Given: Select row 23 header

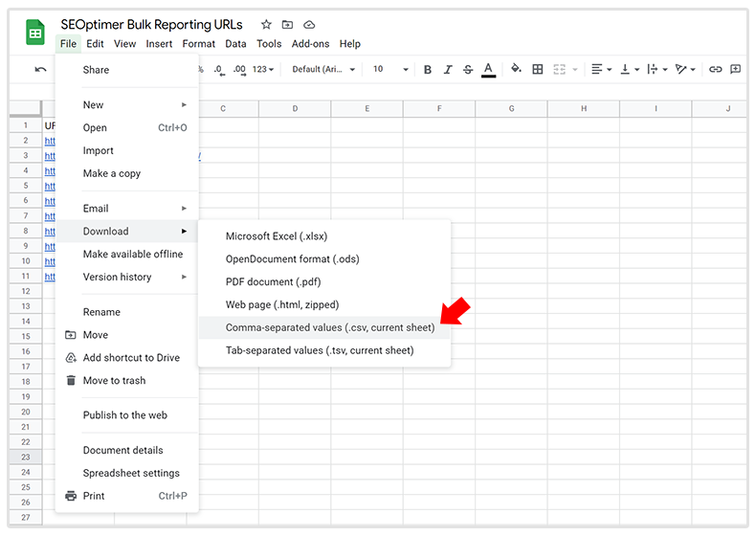Looking at the screenshot, I should pyautogui.click(x=26, y=457).
